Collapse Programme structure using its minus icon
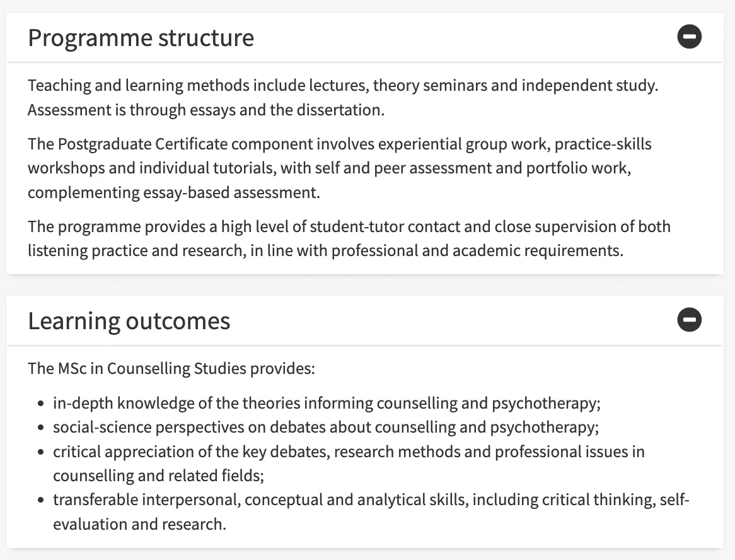The height and width of the screenshot is (560, 735). tap(690, 37)
